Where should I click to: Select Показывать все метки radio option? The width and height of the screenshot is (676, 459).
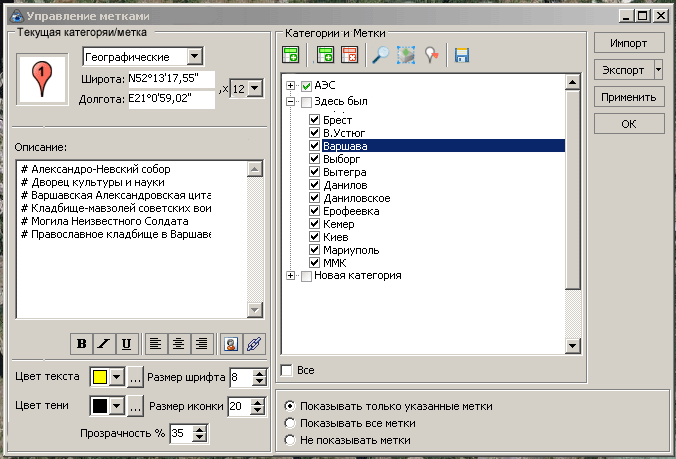(x=290, y=423)
